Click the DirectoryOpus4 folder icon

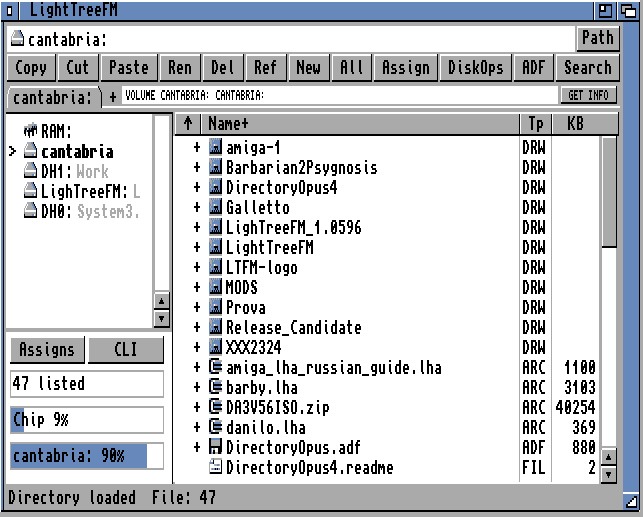coord(215,187)
